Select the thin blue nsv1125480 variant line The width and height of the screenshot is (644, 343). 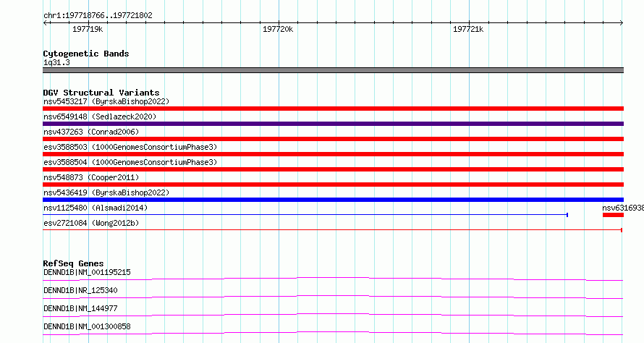[x=305, y=215]
